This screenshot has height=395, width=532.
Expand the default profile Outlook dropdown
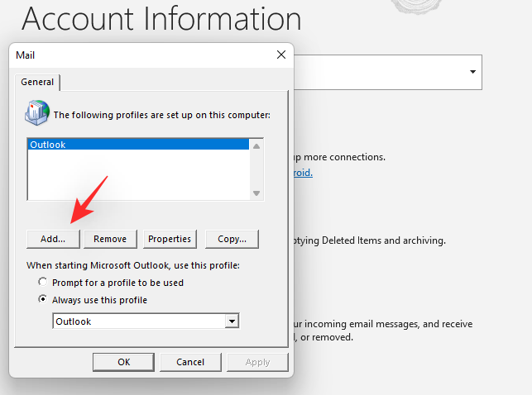pyautogui.click(x=232, y=321)
